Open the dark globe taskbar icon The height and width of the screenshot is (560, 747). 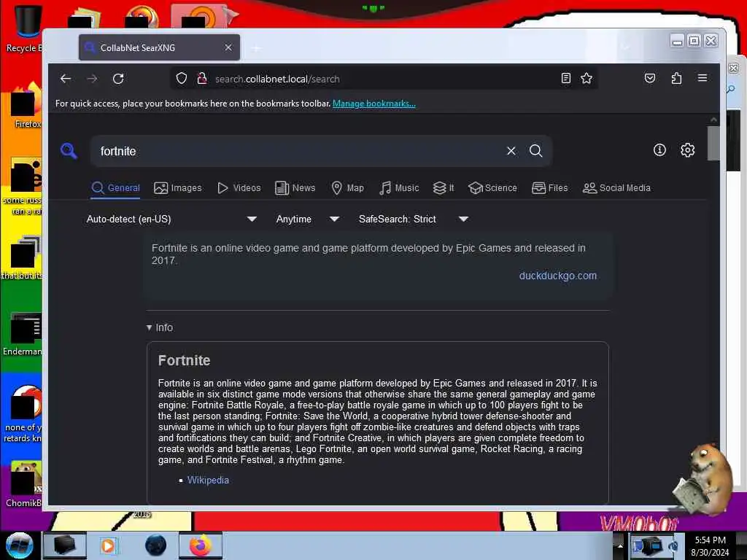pos(156,545)
